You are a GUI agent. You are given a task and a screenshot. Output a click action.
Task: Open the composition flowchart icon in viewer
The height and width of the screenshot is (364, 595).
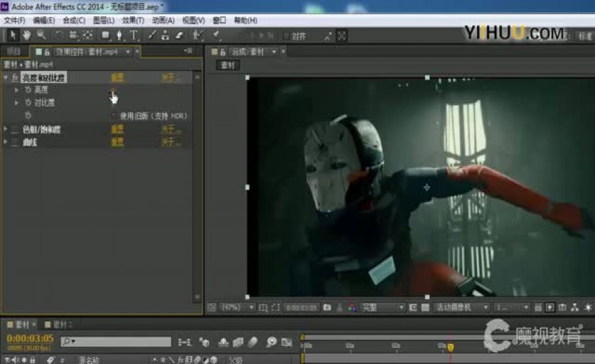tap(575, 307)
